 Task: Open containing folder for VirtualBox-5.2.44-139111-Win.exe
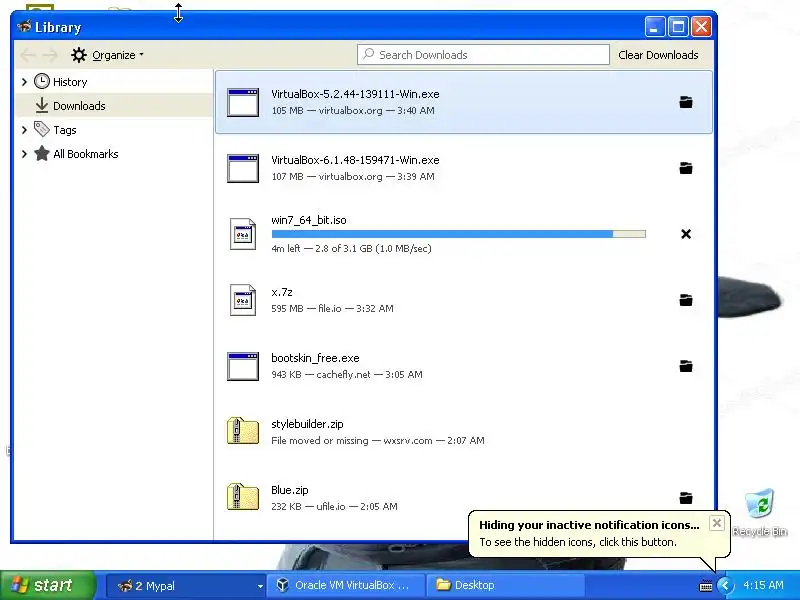point(686,102)
